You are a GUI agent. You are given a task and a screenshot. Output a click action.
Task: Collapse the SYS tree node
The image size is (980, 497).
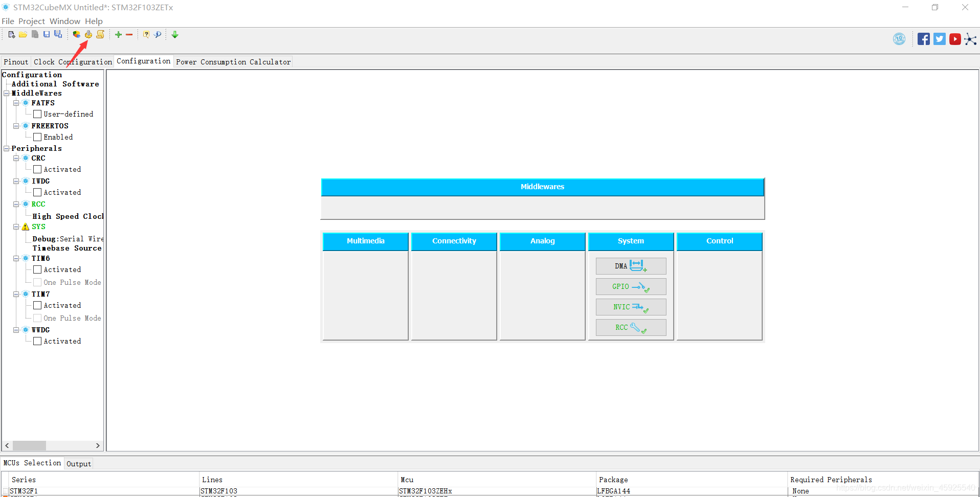(16, 227)
